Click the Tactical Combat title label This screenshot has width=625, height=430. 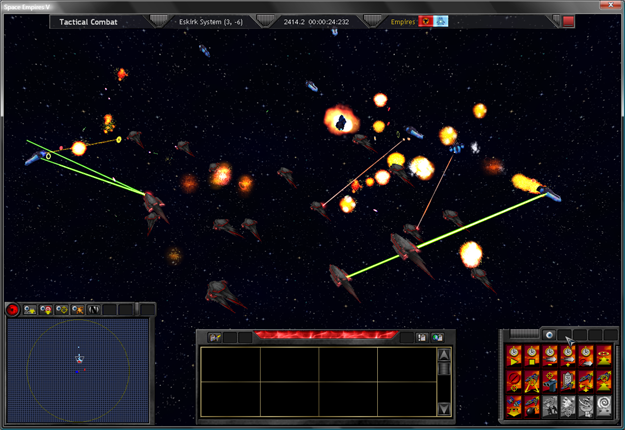coord(88,22)
